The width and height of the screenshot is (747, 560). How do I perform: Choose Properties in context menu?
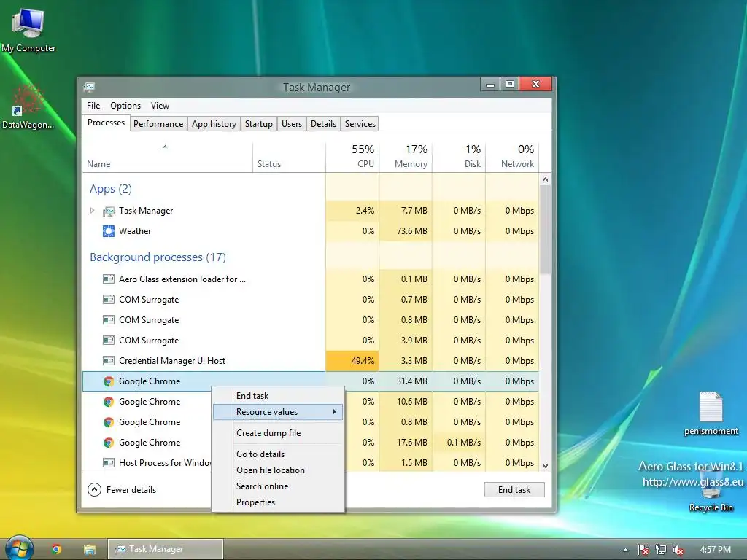pos(278,502)
